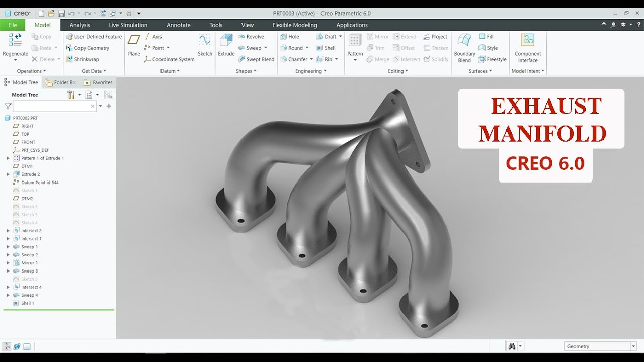
Task: Click the Draft button
Action: click(327, 37)
